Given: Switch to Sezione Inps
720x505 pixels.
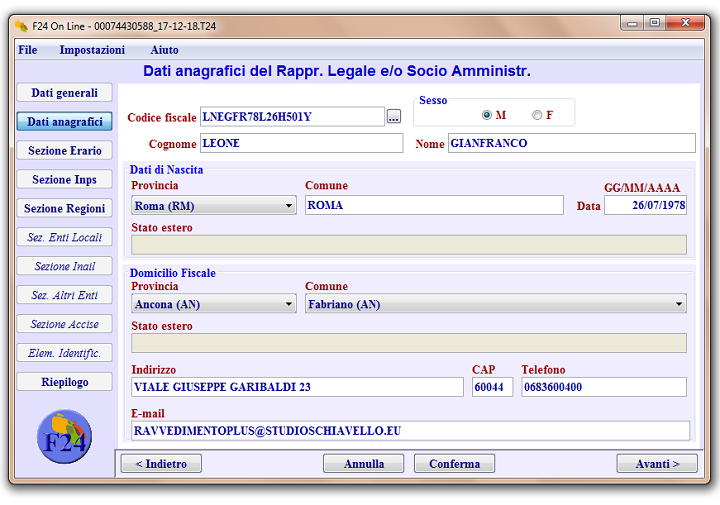Looking at the screenshot, I should point(65,180).
